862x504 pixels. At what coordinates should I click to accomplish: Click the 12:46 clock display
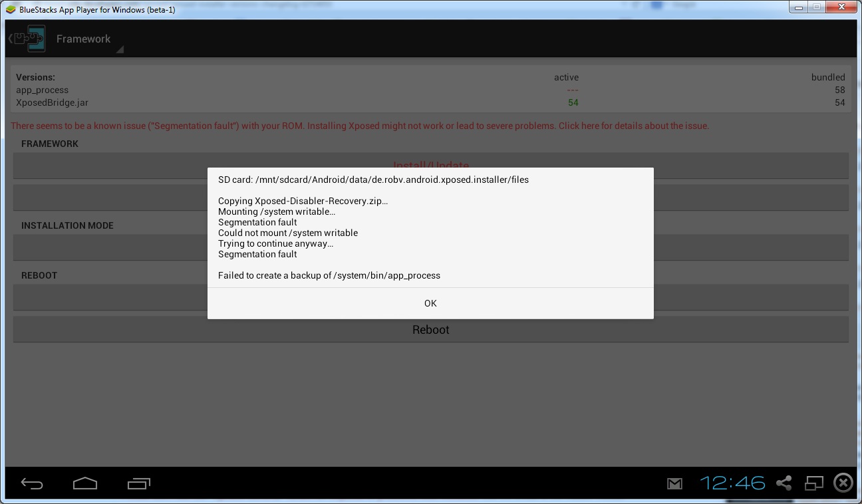732,483
